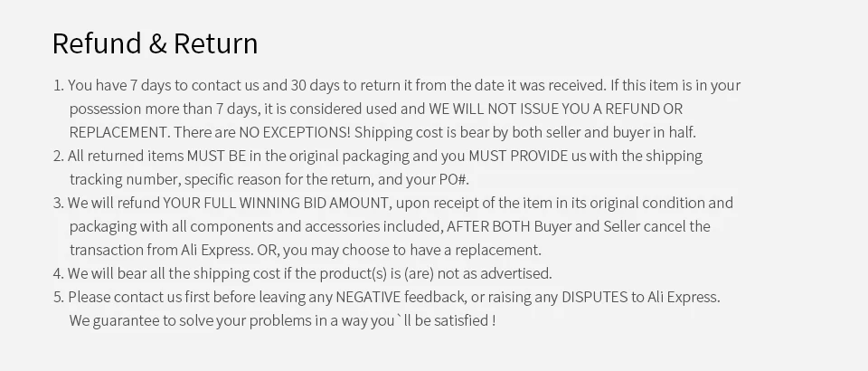Click "YOUR FULL WINNING BID AMOUNT" text

click(276, 203)
